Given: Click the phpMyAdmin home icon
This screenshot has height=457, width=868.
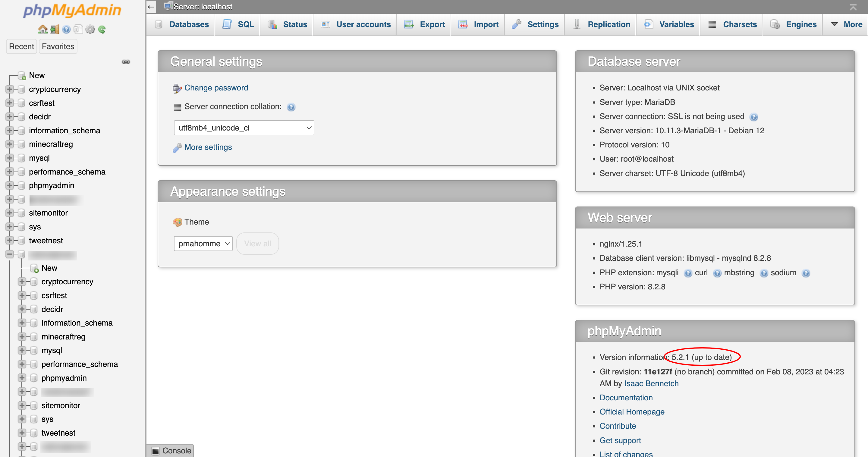Looking at the screenshot, I should (43, 29).
